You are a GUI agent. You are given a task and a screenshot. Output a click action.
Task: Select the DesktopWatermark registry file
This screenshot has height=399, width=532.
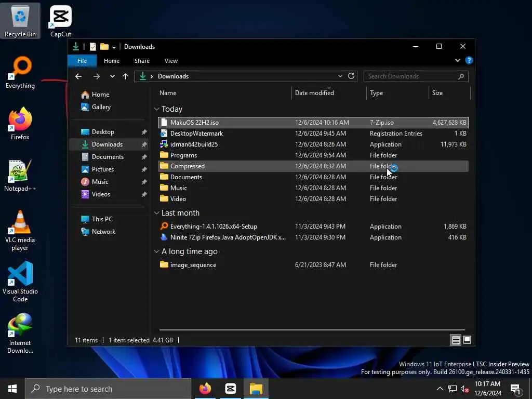[x=313, y=134]
